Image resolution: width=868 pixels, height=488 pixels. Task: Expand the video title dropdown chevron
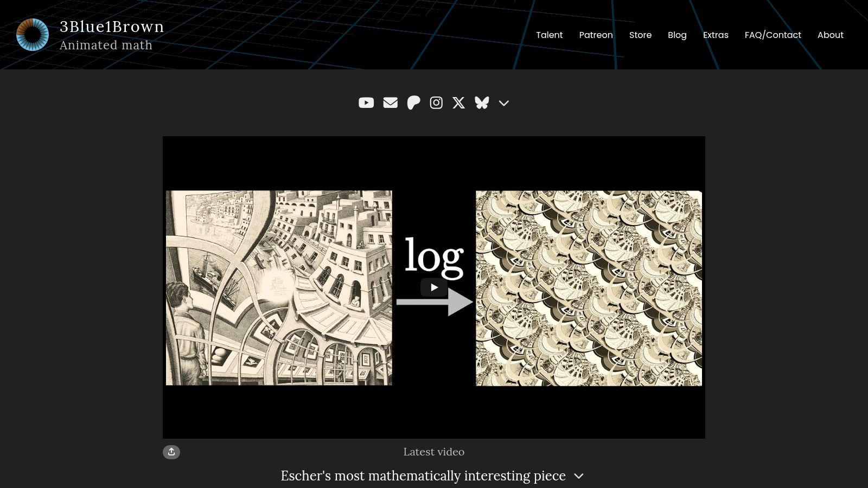(x=579, y=476)
